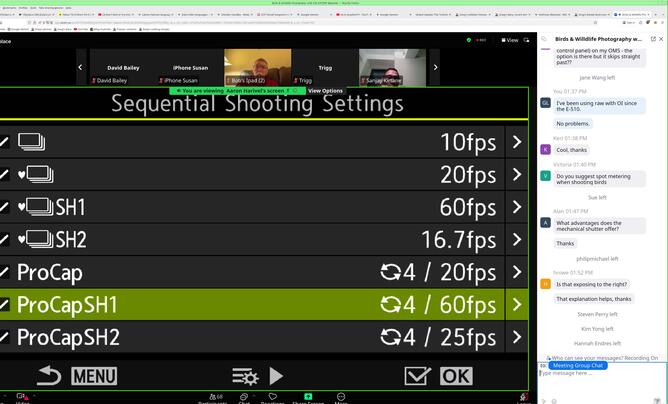The image size is (668, 404).
Task: Toggle the ProCap checkbox
Action: click(x=5, y=272)
